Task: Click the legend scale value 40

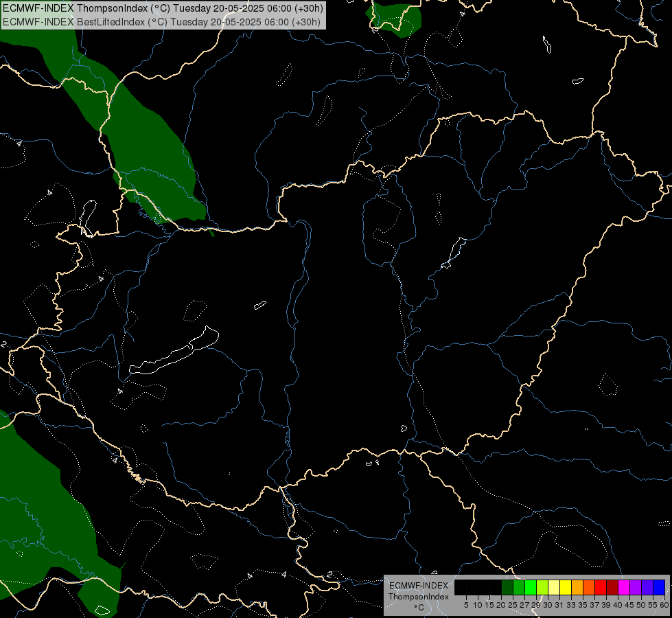Action: coord(618,605)
